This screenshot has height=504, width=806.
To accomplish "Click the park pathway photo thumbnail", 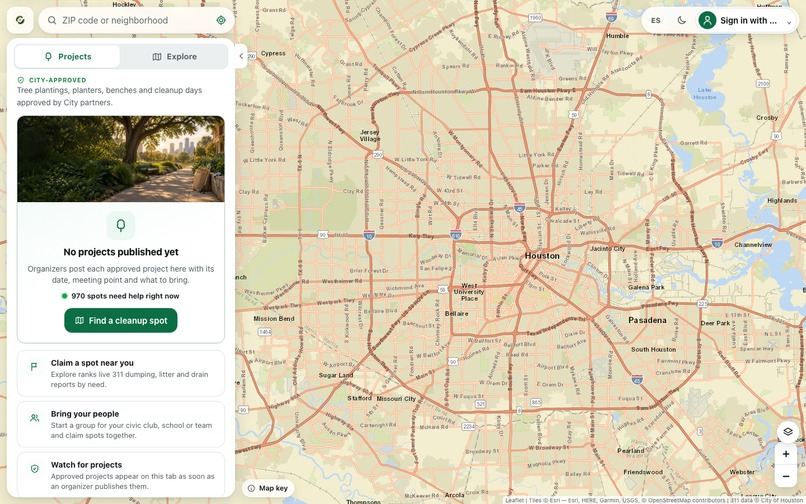I will (121, 158).
